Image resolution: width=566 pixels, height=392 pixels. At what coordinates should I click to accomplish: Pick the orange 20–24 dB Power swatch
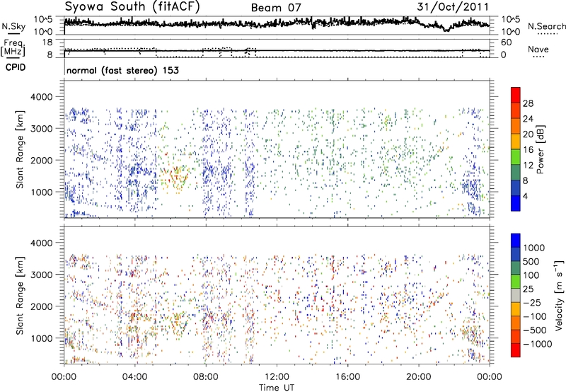[x=516, y=126]
